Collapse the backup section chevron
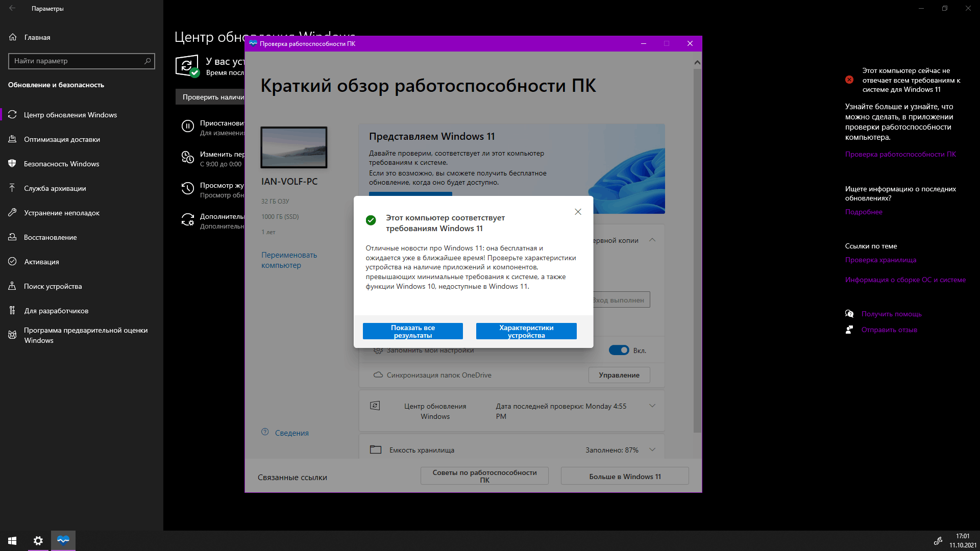Image resolution: width=980 pixels, height=551 pixels. (652, 240)
